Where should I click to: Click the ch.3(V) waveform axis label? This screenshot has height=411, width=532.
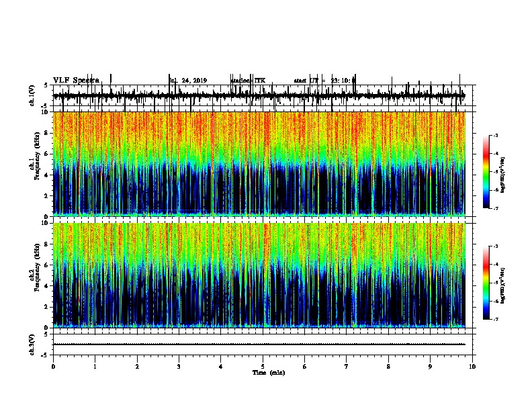pos(32,345)
